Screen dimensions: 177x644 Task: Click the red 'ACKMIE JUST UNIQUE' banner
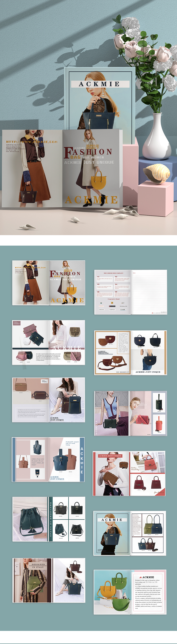[110, 456]
